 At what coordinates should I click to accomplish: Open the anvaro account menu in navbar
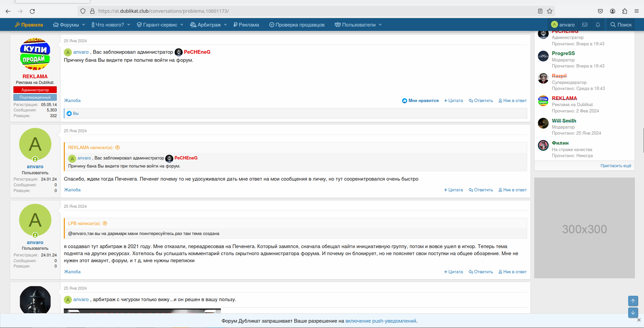point(563,25)
